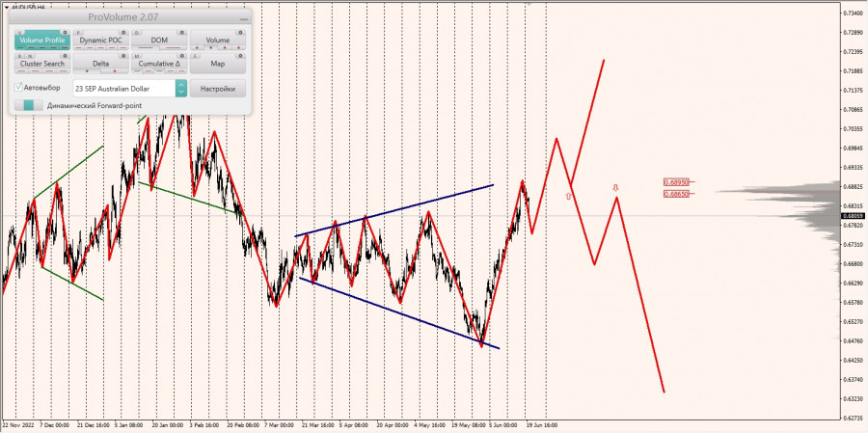The image size is (868, 433).
Task: Open Dynamic POC settings gear
Action: [123, 33]
